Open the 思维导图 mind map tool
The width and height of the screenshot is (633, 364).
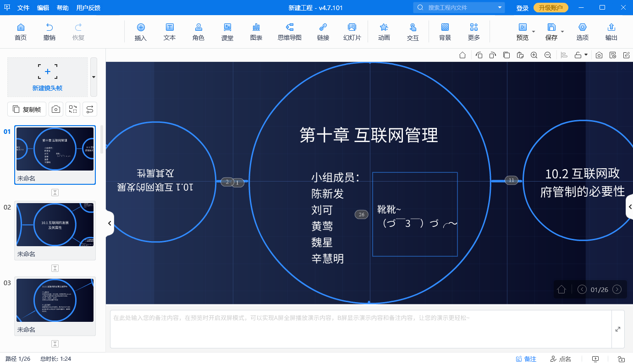(x=290, y=32)
